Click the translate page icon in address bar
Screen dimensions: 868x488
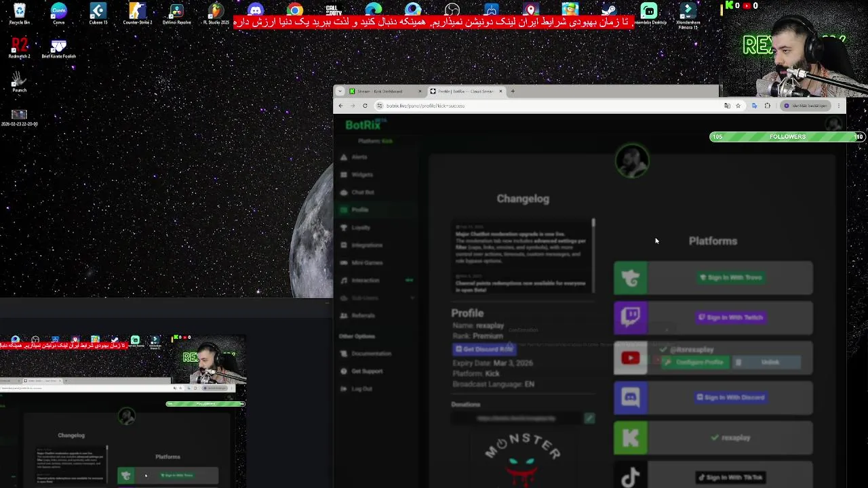(727, 106)
